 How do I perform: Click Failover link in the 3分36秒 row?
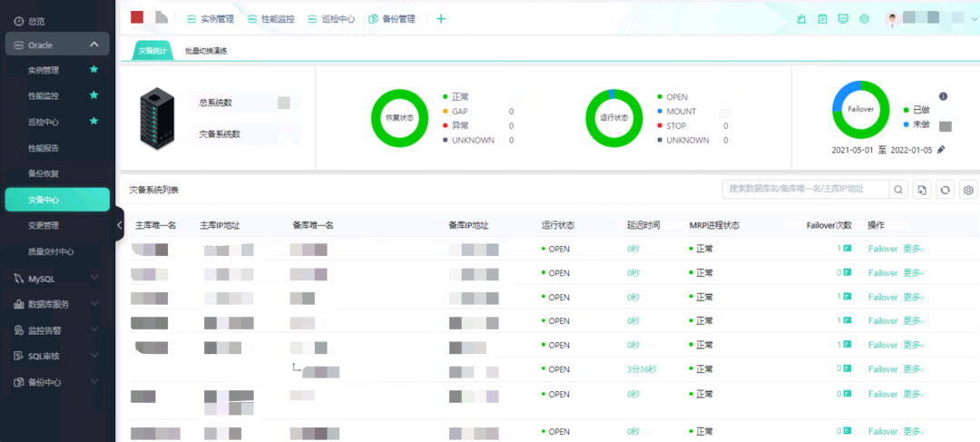click(x=883, y=369)
